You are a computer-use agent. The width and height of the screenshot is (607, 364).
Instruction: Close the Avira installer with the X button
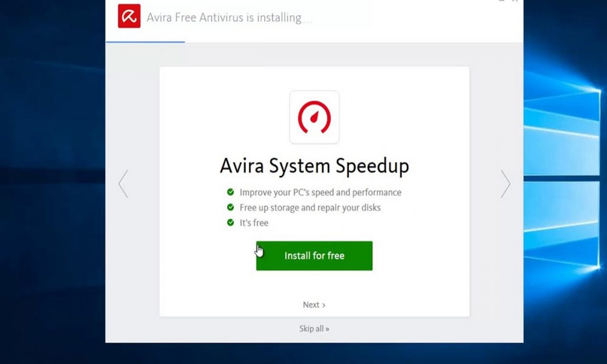pos(515,2)
